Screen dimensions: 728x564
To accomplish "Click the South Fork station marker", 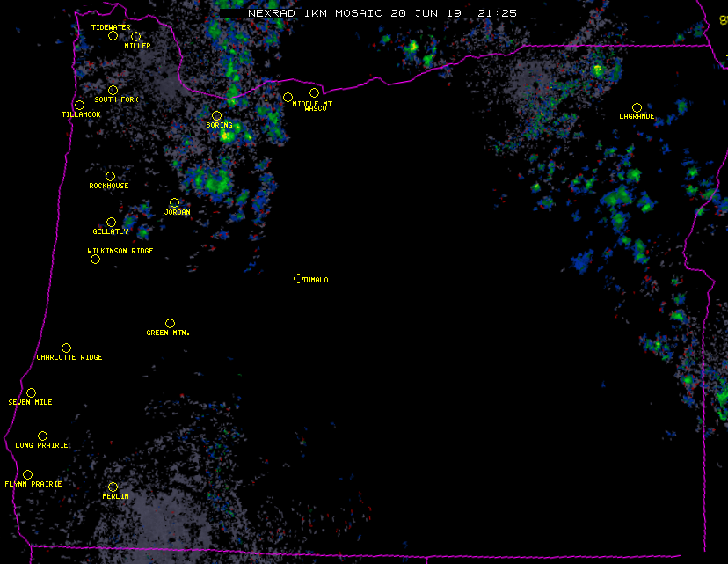I will (x=113, y=90).
